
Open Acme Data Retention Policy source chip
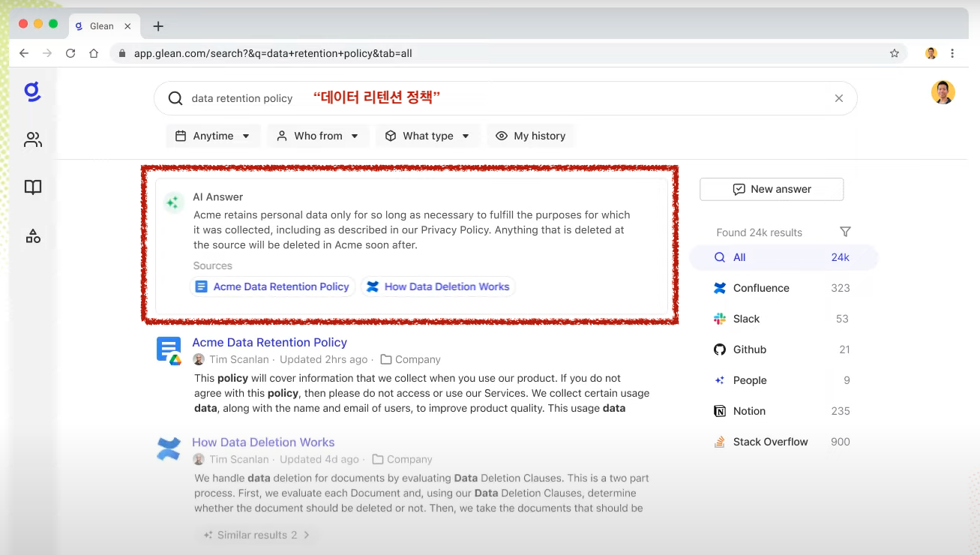pyautogui.click(x=273, y=286)
